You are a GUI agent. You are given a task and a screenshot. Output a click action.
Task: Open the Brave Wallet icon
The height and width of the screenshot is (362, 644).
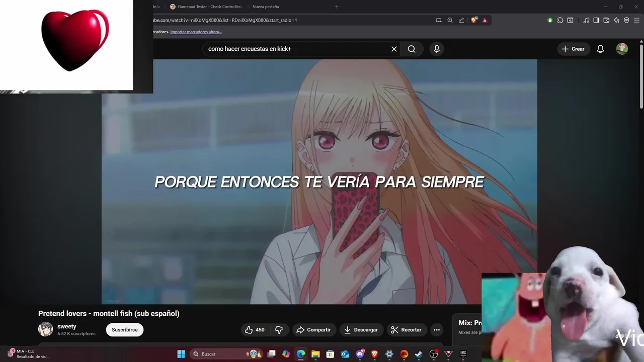coord(606,20)
